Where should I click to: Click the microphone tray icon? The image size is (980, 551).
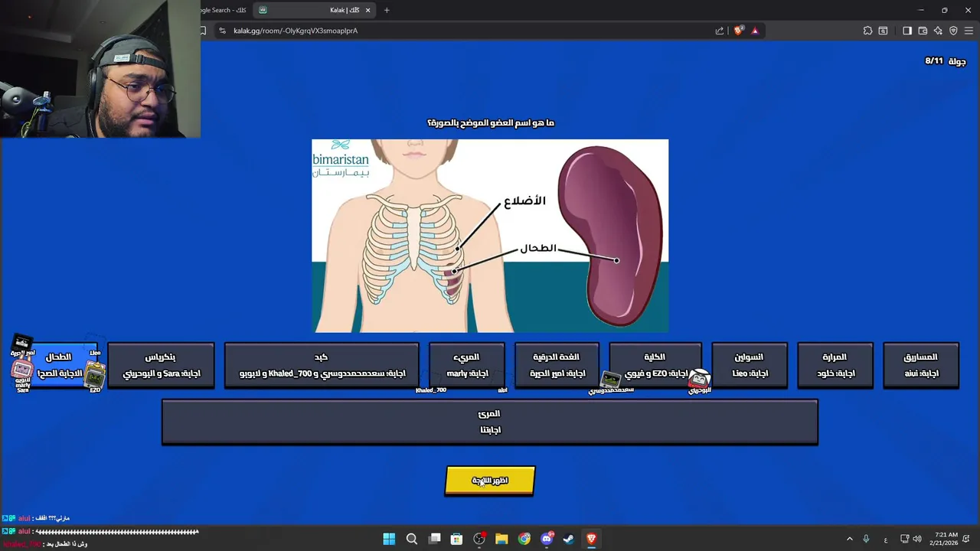coord(866,539)
